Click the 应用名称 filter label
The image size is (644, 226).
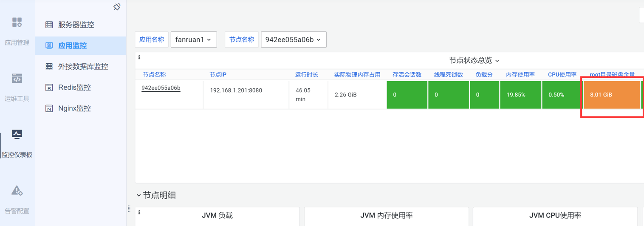152,40
